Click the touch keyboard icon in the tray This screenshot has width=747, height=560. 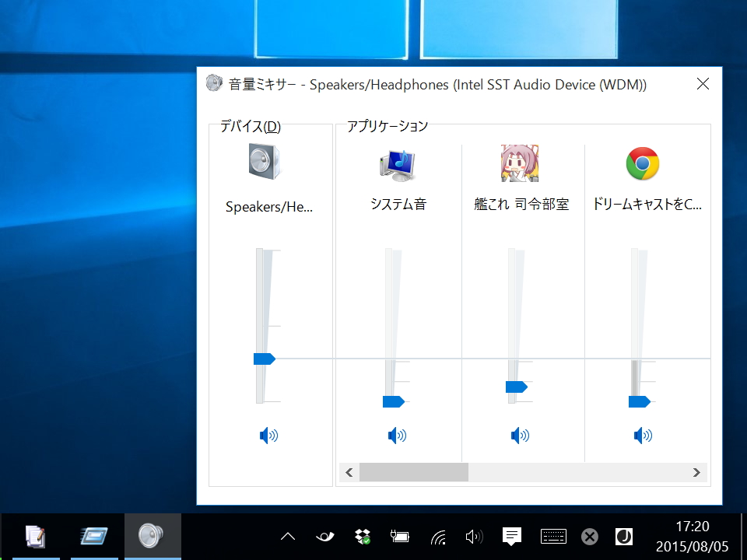[552, 536]
